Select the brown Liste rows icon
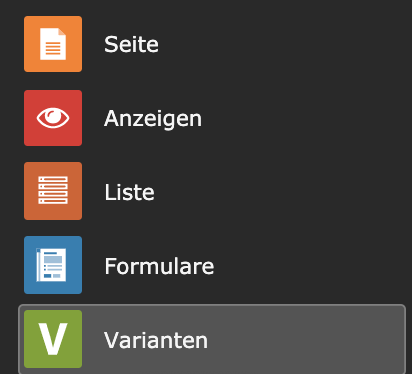 pos(53,191)
